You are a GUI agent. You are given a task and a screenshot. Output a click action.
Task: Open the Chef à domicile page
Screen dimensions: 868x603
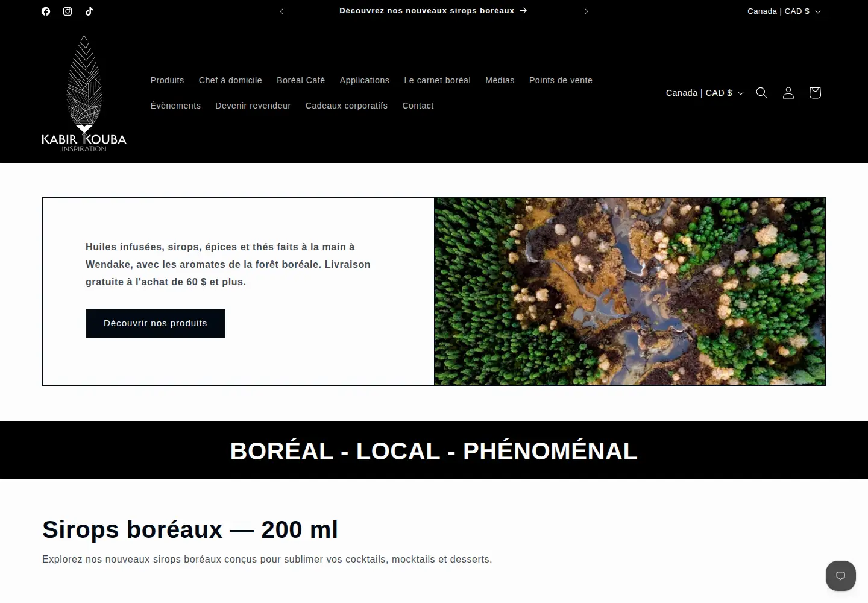[x=230, y=80]
